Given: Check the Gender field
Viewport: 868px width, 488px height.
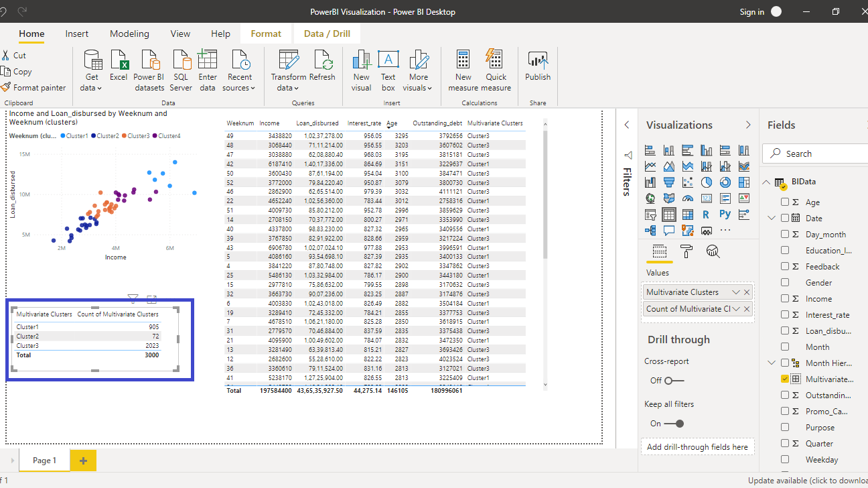Looking at the screenshot, I should [785, 282].
